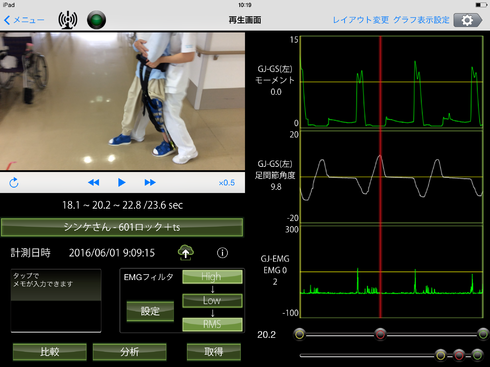Change the ×0.5 playback speed
Screen dimensions: 490x367
(227, 183)
